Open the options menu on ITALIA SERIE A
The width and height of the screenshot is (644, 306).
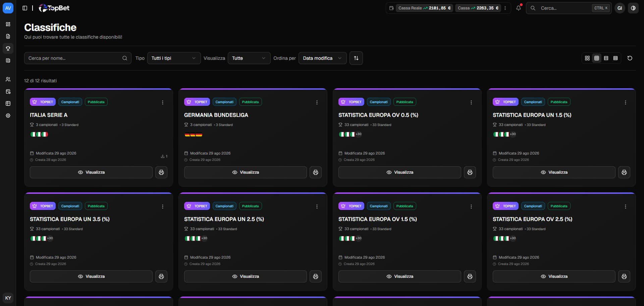163,102
